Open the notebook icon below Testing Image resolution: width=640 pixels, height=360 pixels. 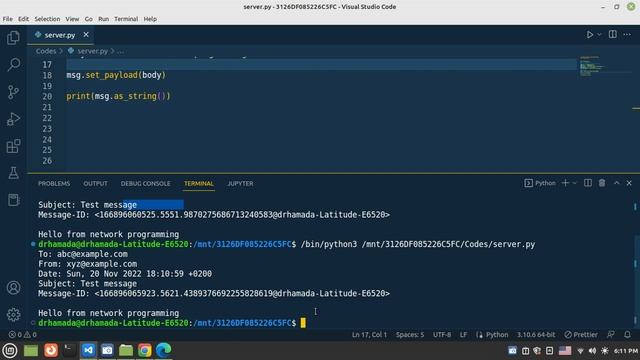pos(13,200)
